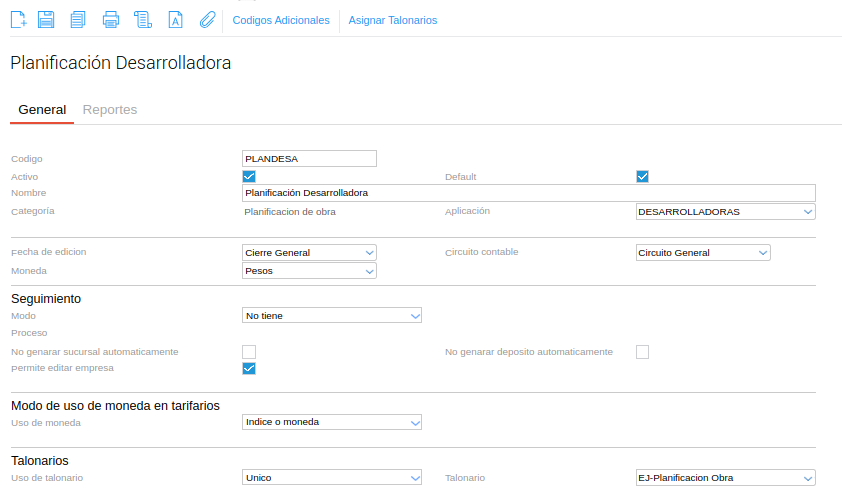Open the Aplicación dropdown
Viewport: 842px width, 500px height.
coord(725,212)
